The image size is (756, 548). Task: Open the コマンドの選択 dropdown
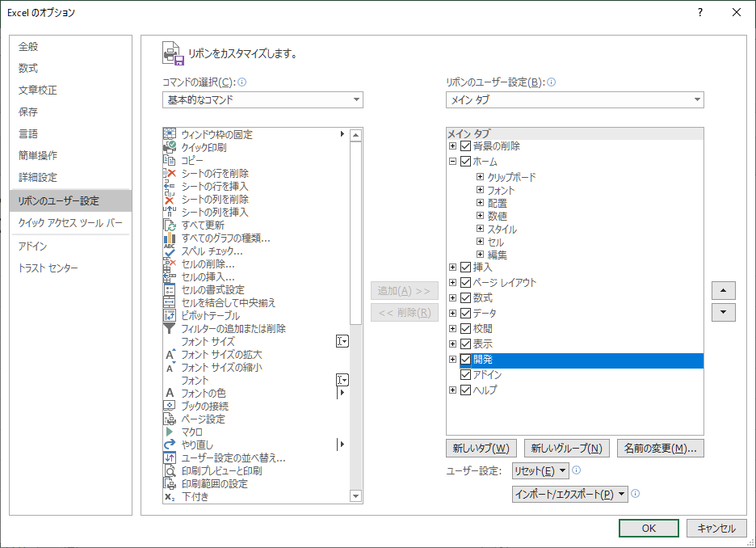coord(262,99)
